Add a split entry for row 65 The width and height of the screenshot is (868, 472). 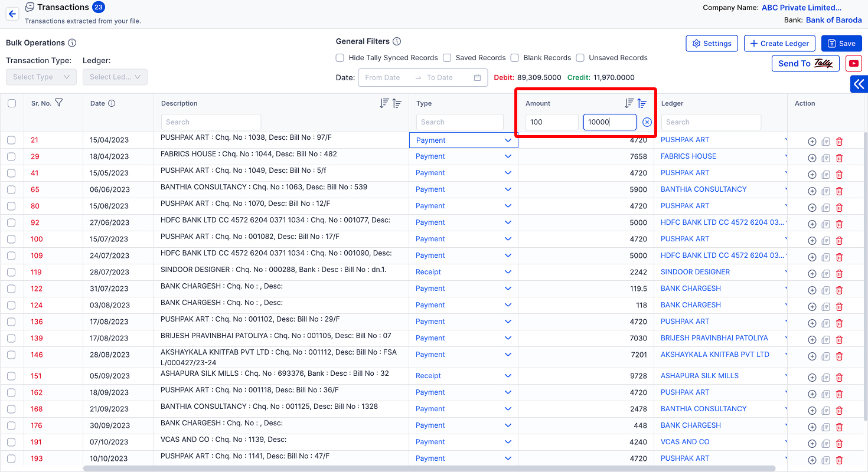click(812, 191)
